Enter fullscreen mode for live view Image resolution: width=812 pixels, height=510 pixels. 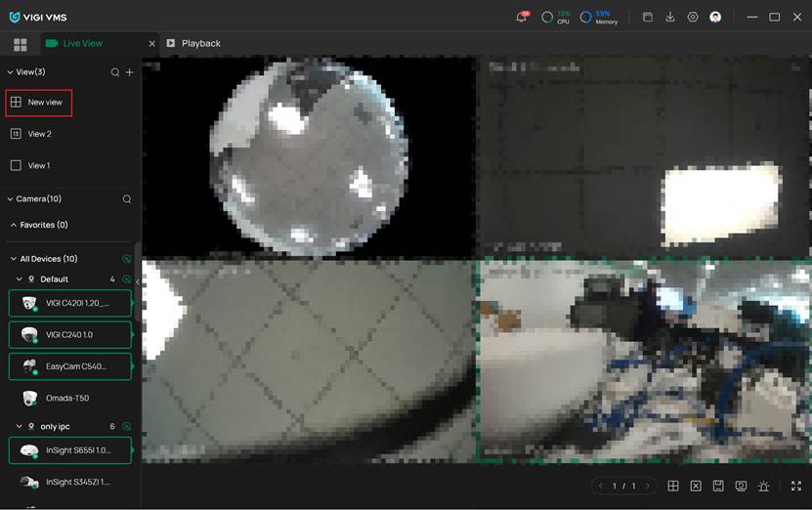point(796,486)
